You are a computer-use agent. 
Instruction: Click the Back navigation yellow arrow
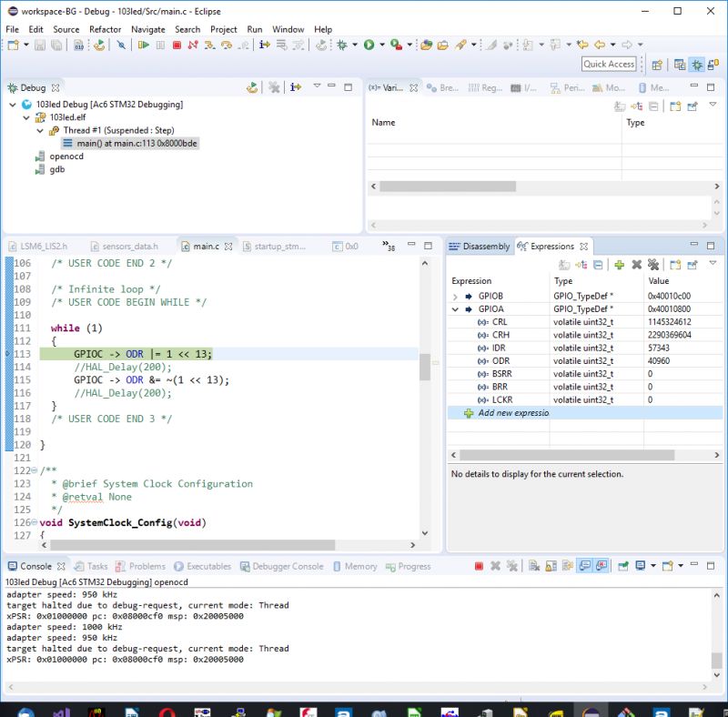(x=600, y=45)
